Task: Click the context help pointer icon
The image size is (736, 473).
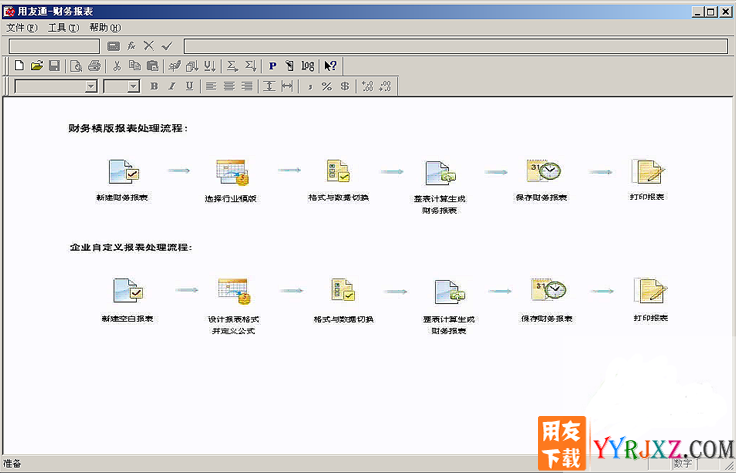Action: pyautogui.click(x=330, y=66)
